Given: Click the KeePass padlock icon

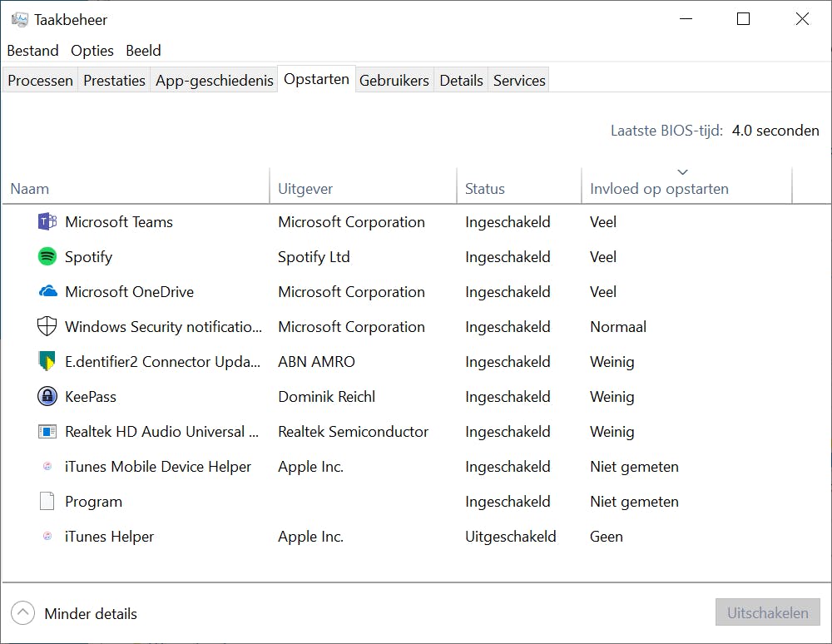Looking at the screenshot, I should 47,397.
